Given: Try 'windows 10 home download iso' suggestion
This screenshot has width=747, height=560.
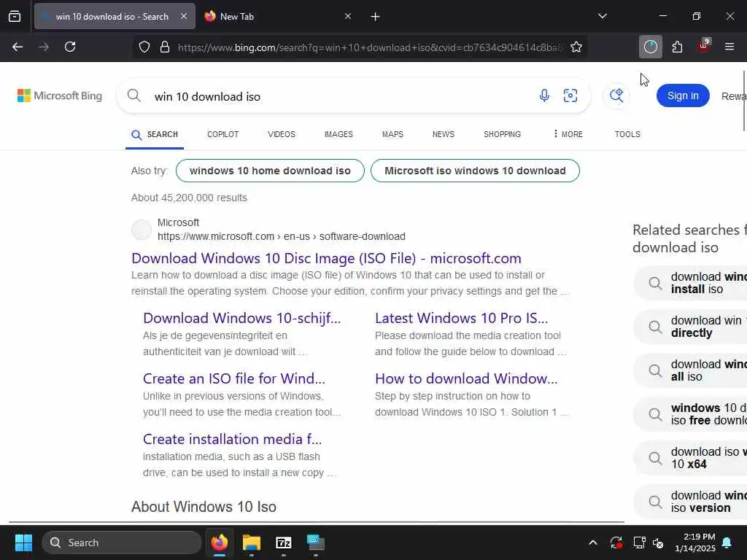Looking at the screenshot, I should click(270, 171).
